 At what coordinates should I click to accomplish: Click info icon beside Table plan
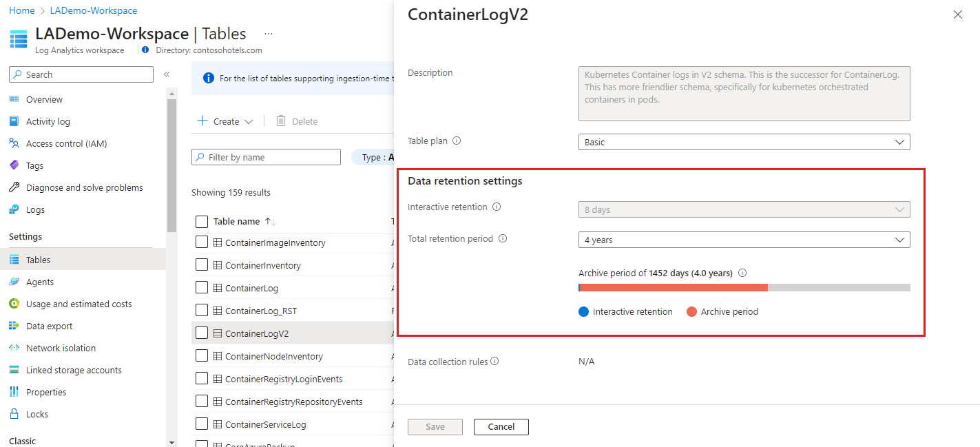pyautogui.click(x=457, y=141)
